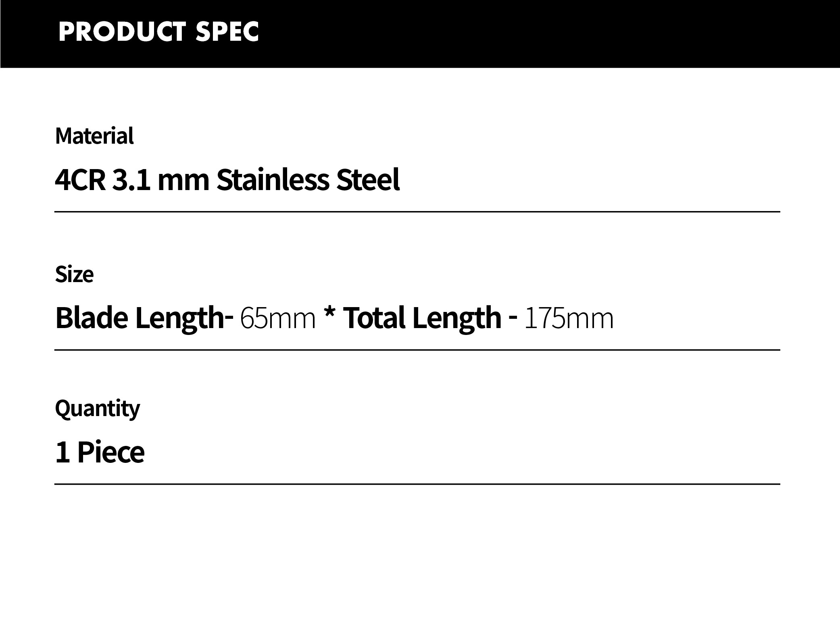Select the 175mm total value
The image size is (840, 638).
click(x=569, y=319)
